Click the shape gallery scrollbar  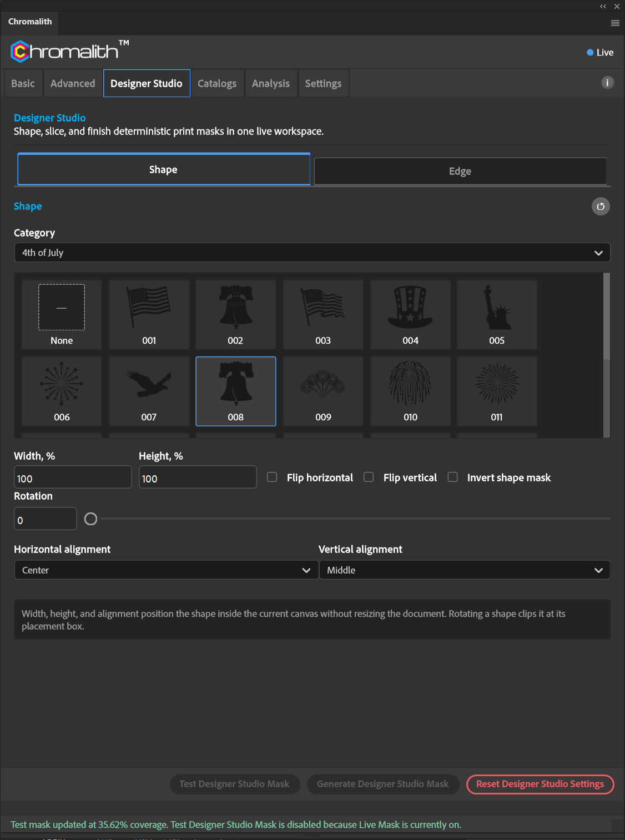607,316
